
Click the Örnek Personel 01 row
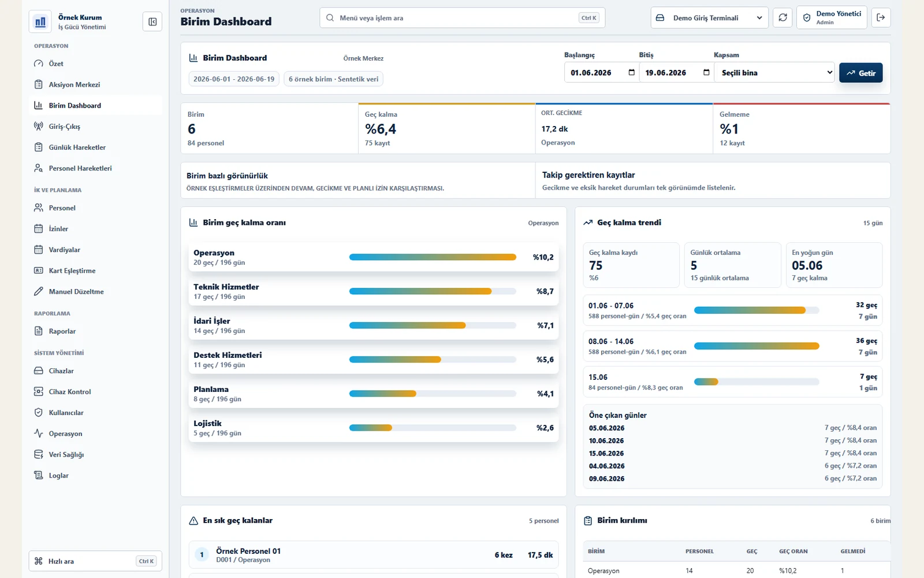[x=374, y=555]
